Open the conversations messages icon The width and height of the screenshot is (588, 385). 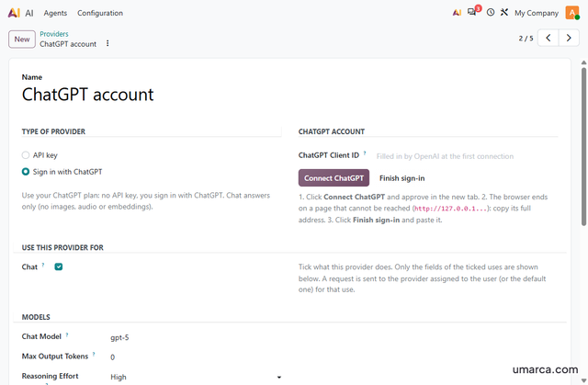[x=471, y=12]
